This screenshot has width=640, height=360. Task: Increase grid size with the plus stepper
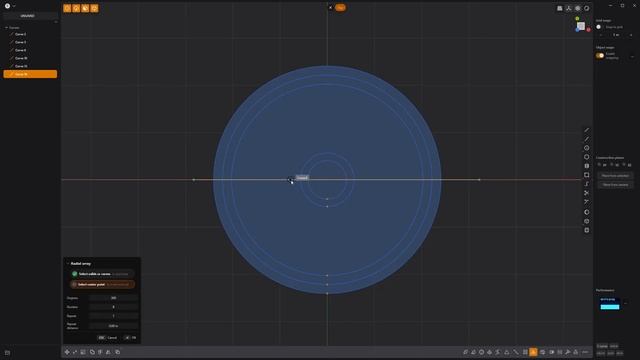631,35
